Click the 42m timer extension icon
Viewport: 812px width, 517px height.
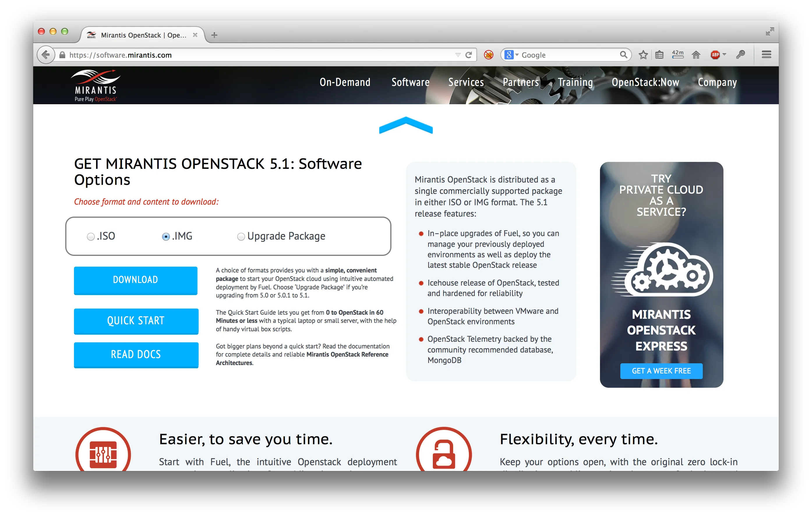677,54
